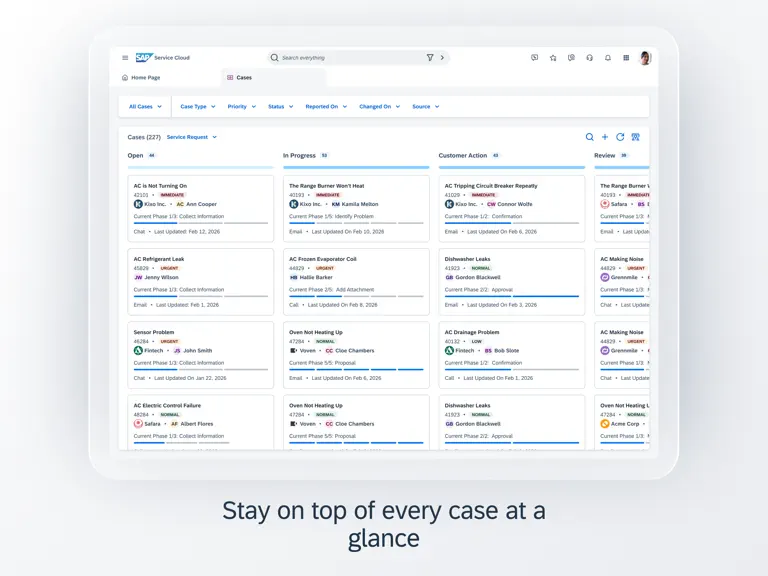Click Kixo Inc. logo on AC Tripping Circuit Breaker card
The height and width of the screenshot is (576, 768).
[x=449, y=204]
